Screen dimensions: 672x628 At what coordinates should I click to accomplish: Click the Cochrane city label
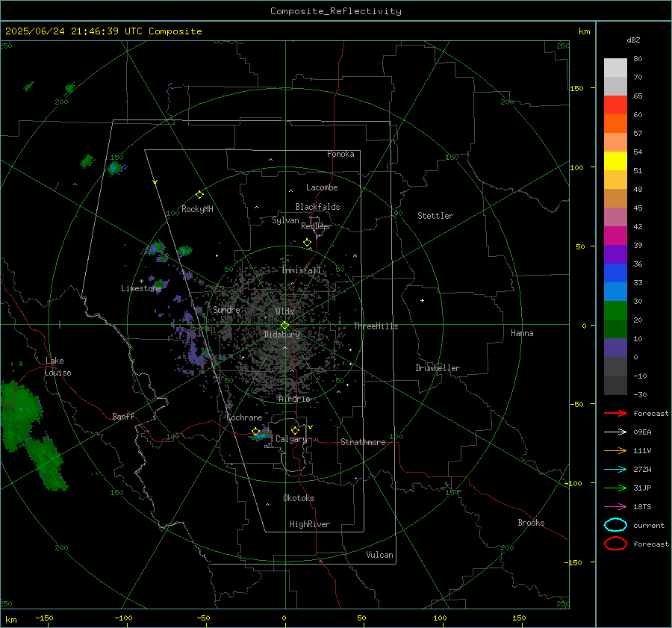point(244,417)
